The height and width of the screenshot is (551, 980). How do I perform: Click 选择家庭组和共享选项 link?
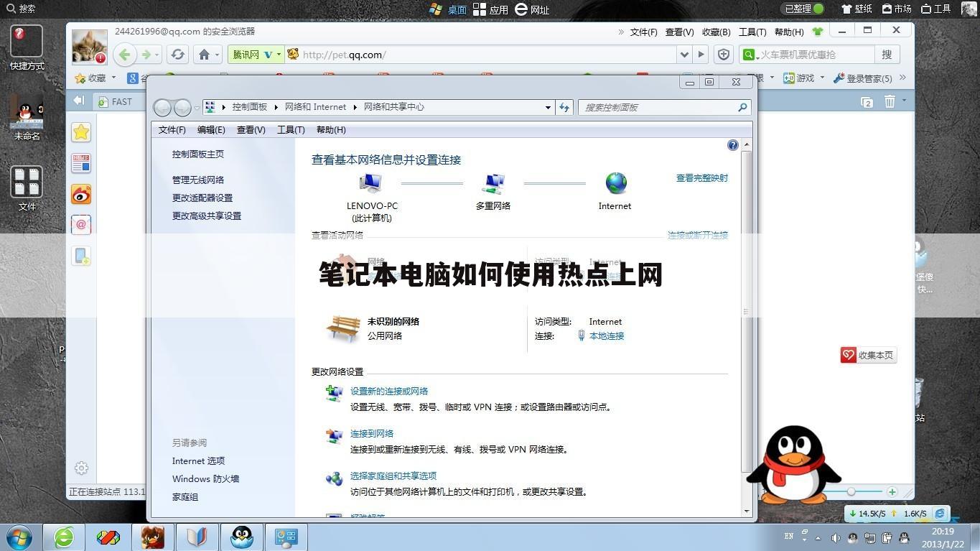(x=393, y=476)
